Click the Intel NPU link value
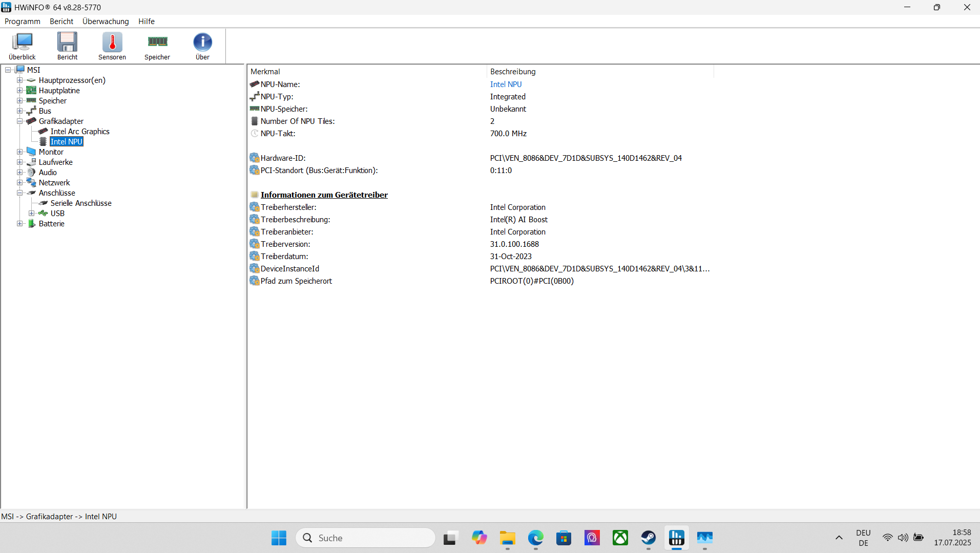This screenshot has width=980, height=553. 506,84
